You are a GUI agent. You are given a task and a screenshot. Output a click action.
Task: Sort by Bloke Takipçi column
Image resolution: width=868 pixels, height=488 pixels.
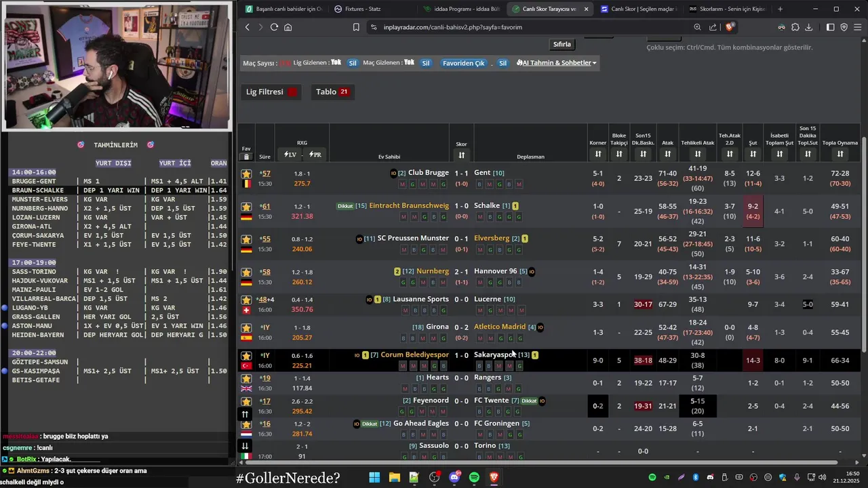pos(619,155)
